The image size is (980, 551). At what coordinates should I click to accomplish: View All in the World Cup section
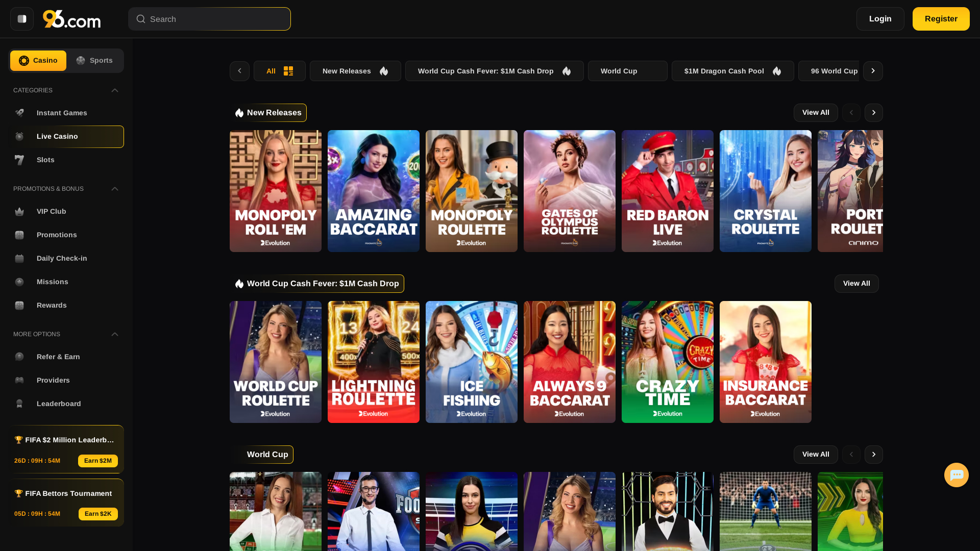(816, 455)
